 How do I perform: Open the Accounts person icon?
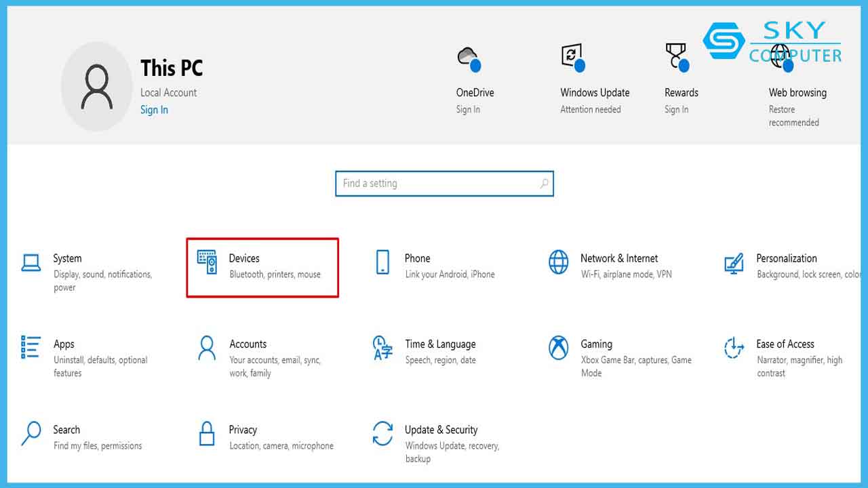coord(207,348)
